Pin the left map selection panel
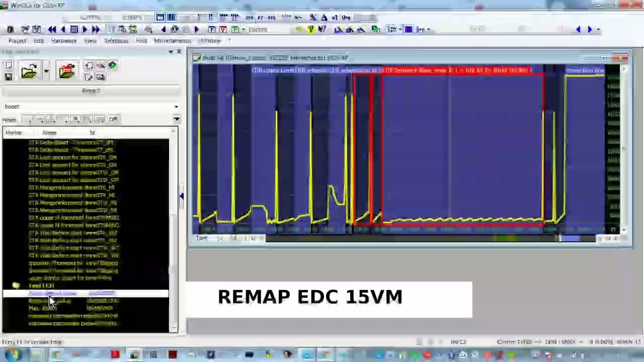644x362 pixels. coord(171,52)
